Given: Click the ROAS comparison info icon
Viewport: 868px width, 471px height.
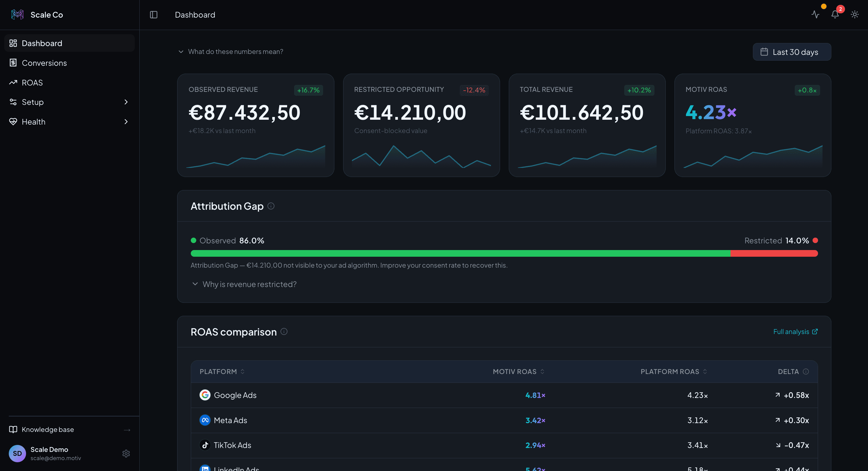Looking at the screenshot, I should pos(284,332).
